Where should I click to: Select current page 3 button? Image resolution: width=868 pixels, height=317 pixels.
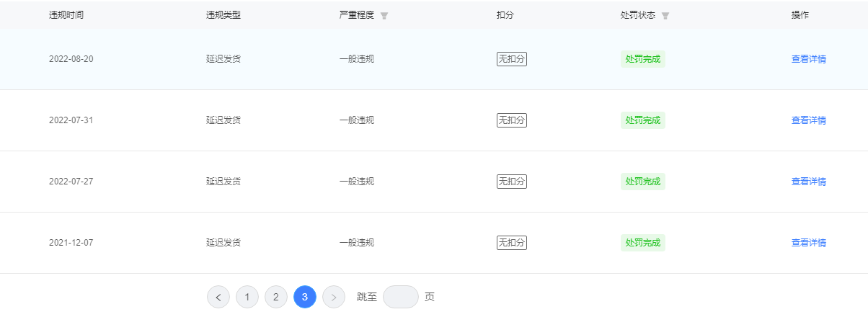coord(305,297)
